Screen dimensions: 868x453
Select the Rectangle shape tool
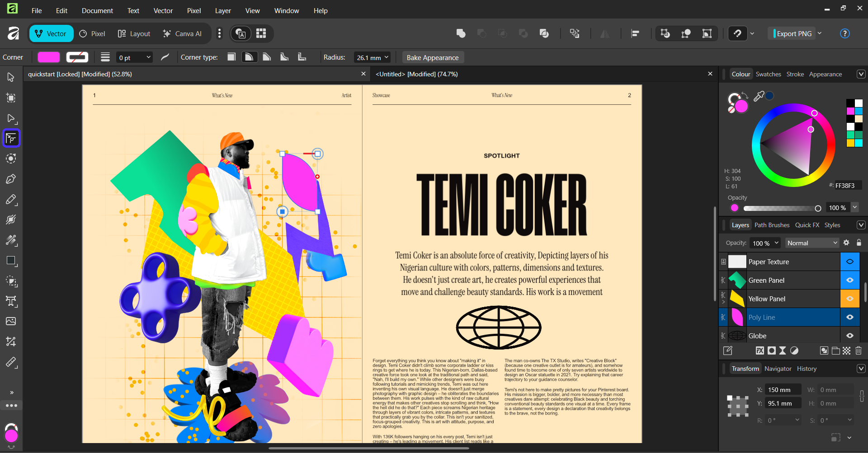pos(11,261)
